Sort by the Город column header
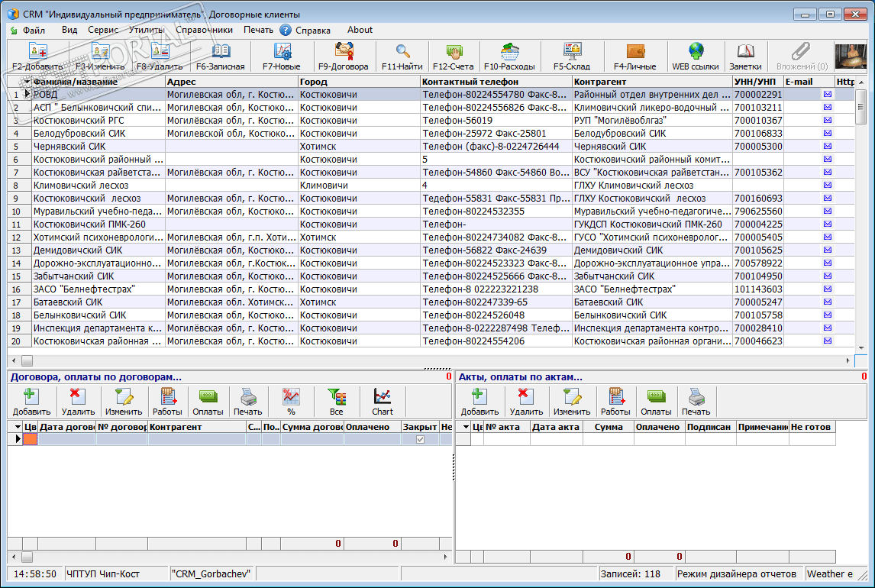Viewport: 875px width, 588px height. click(x=360, y=82)
